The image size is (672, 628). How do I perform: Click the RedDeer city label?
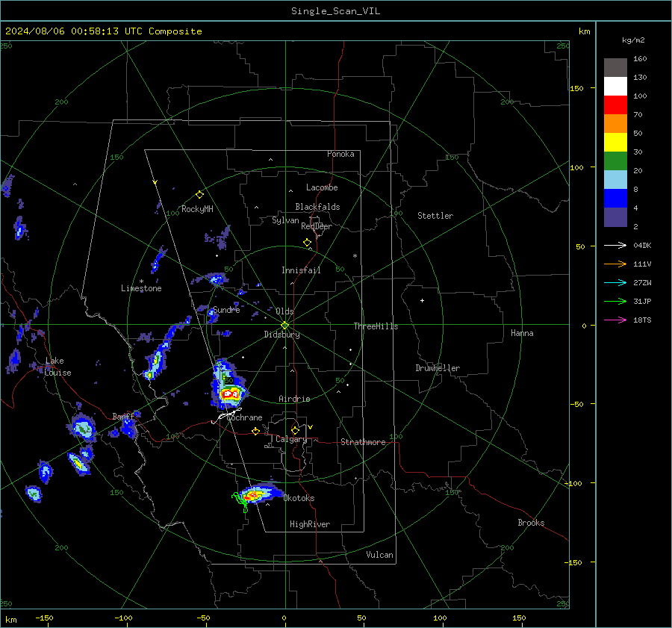coord(317,226)
